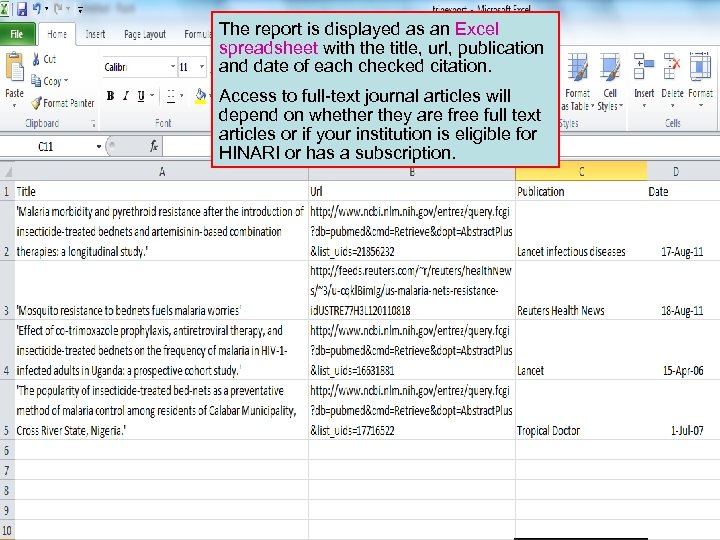Open Cell Styles gallery

(610, 82)
